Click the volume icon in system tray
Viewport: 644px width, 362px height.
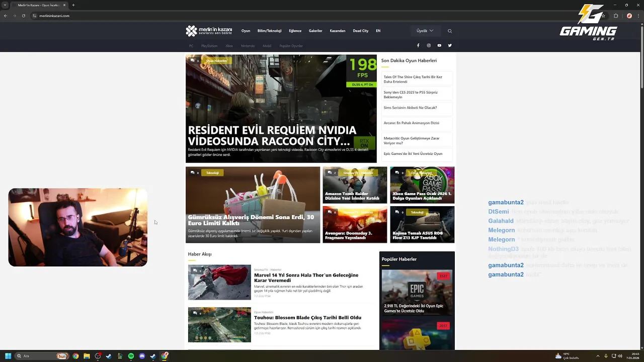[x=620, y=356]
